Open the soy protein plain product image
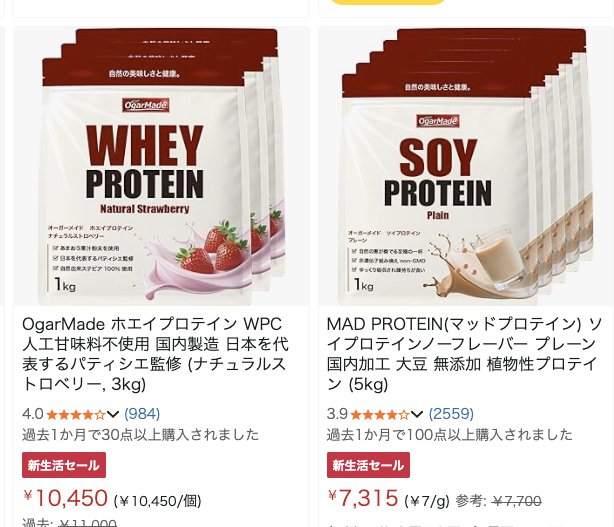614x527 pixels. point(466,166)
